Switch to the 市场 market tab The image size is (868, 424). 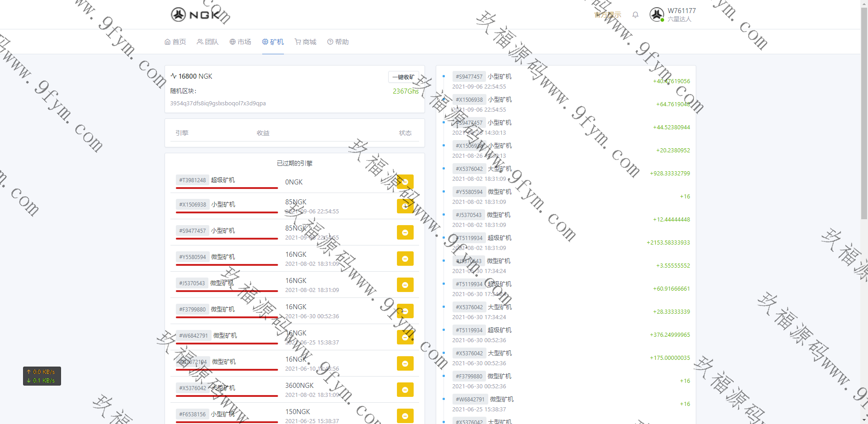tap(241, 42)
